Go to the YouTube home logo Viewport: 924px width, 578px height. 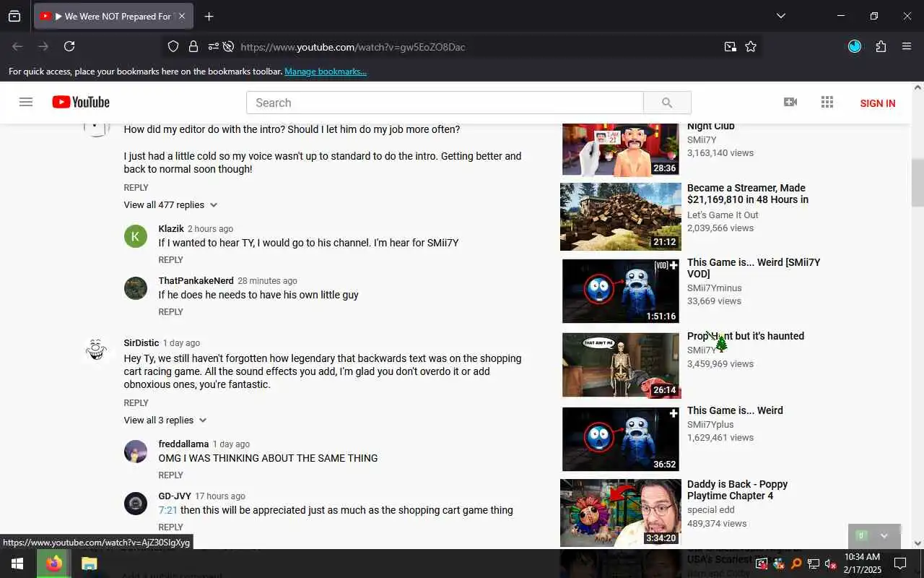[x=81, y=102]
